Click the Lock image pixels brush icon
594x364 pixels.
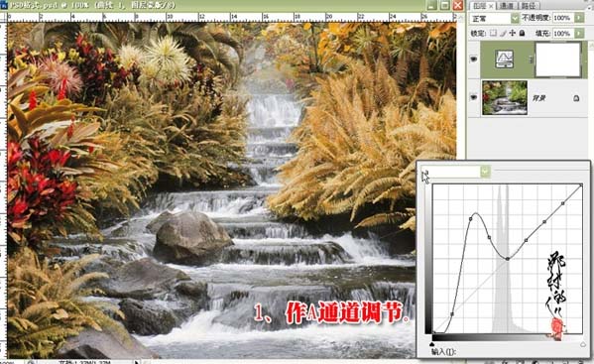pyautogui.click(x=503, y=33)
